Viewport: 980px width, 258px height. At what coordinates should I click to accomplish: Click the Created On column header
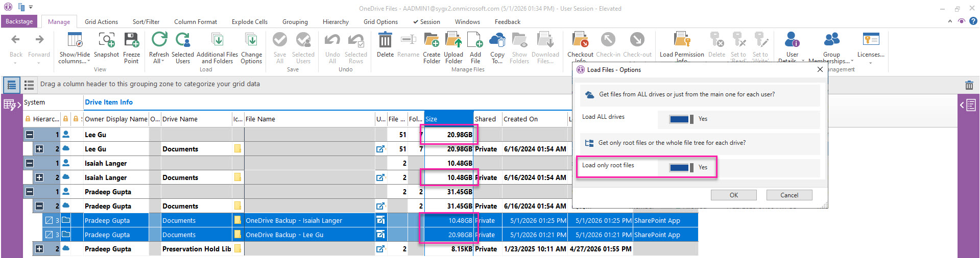535,119
